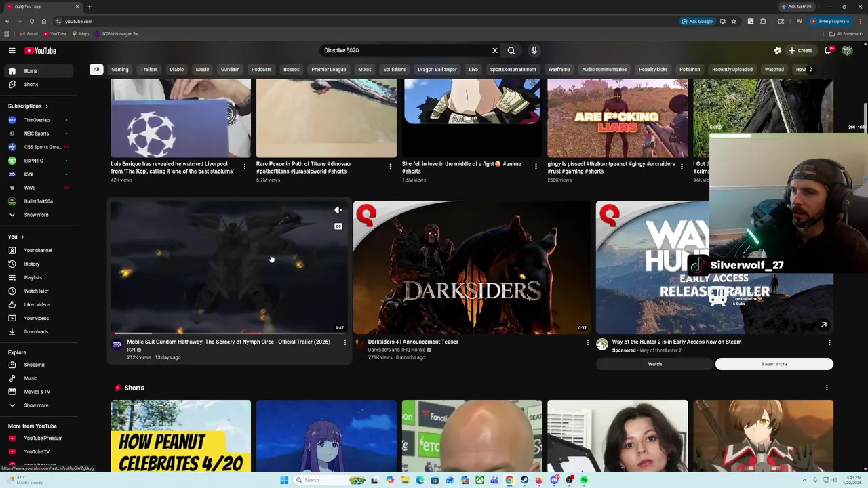Image resolution: width=868 pixels, height=488 pixels.
Task: Open the Darksiders 4 teaser thumbnail
Action: 471,267
